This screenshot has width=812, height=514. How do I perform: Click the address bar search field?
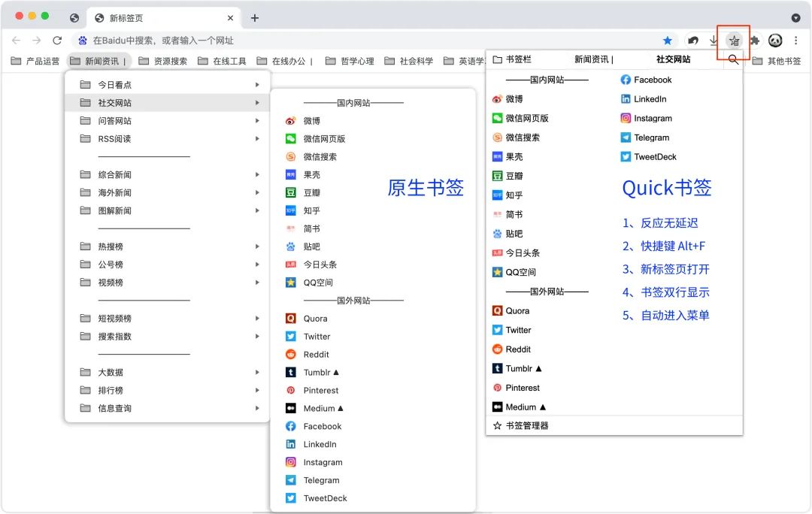[373, 41]
